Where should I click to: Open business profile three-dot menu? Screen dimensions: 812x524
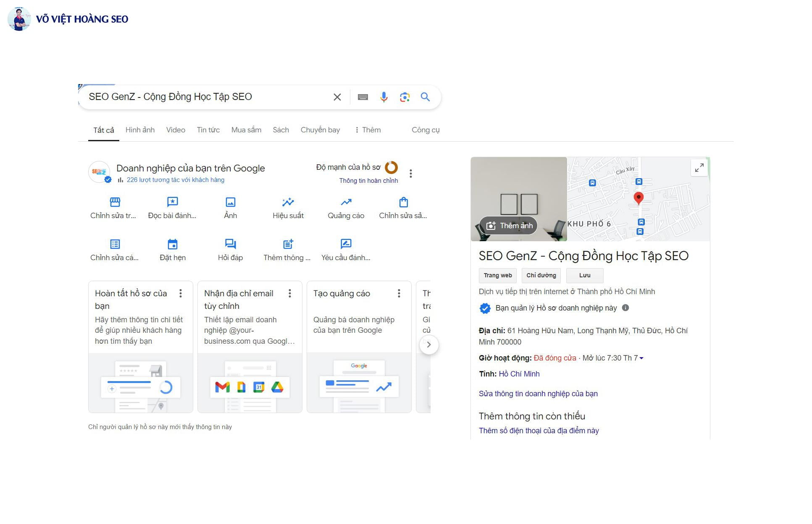[411, 174]
